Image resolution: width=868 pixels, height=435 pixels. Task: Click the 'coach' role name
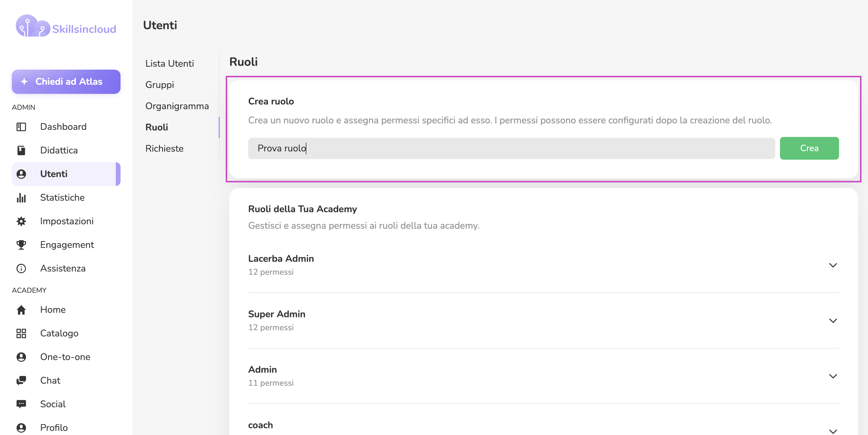click(x=261, y=425)
